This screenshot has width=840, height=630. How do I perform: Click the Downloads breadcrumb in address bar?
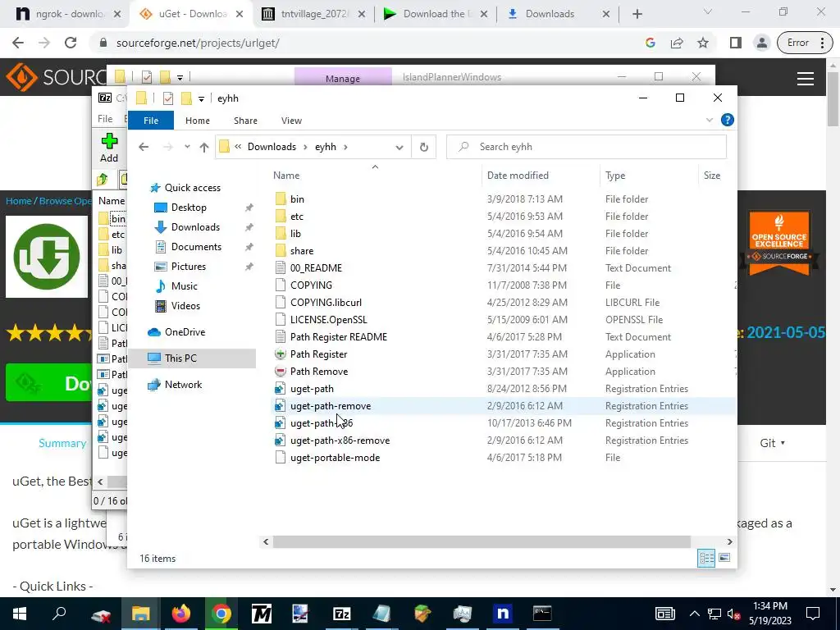[272, 147]
